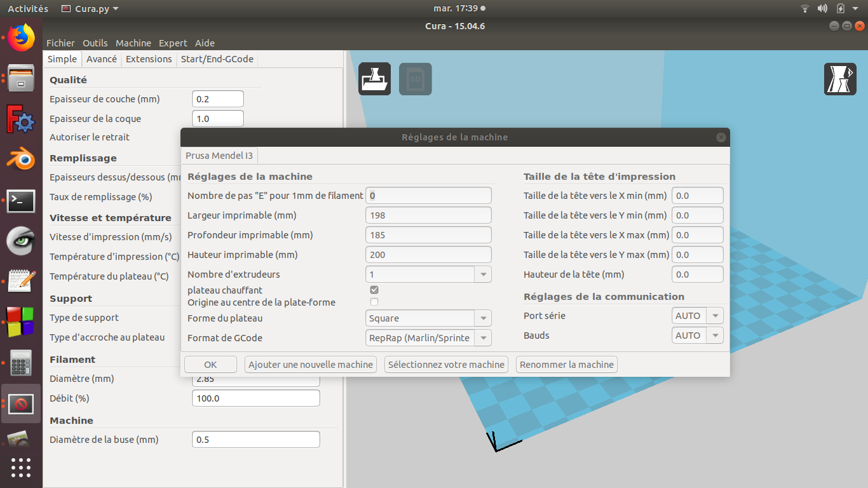The width and height of the screenshot is (868, 488).
Task: Open the battery status indicator
Action: 841,8
